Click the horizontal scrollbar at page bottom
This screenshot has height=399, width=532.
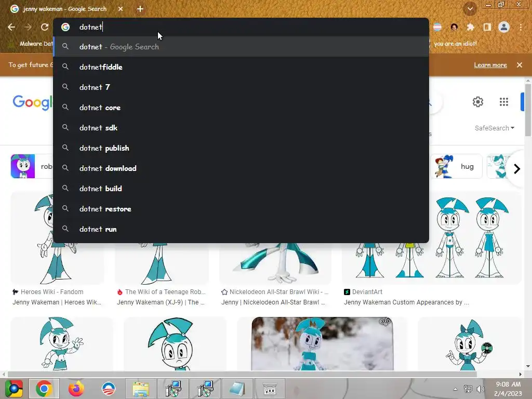242,374
